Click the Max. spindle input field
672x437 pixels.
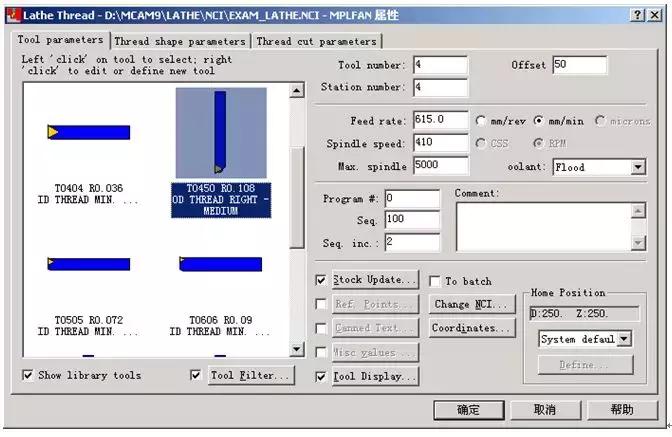pyautogui.click(x=441, y=165)
